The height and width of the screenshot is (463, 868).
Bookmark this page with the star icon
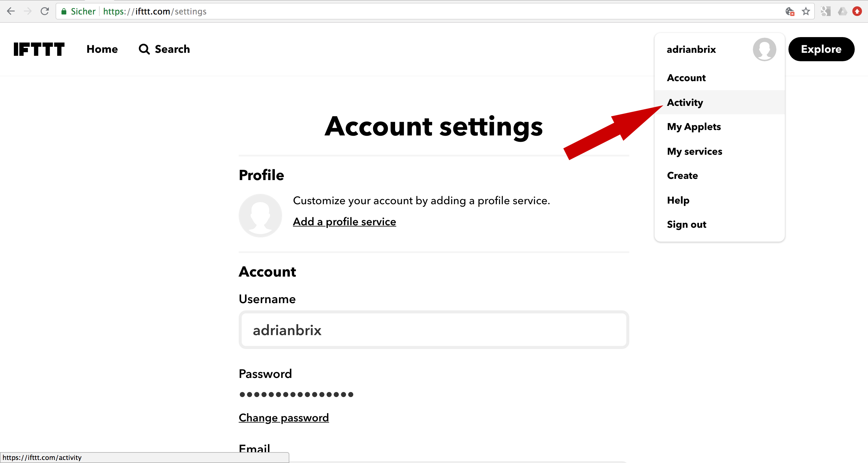[806, 11]
